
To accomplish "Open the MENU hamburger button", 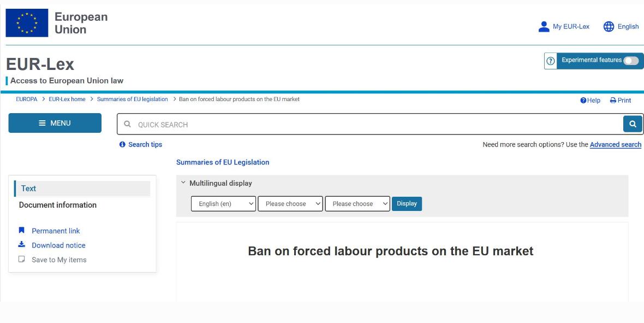I will pyautogui.click(x=55, y=123).
